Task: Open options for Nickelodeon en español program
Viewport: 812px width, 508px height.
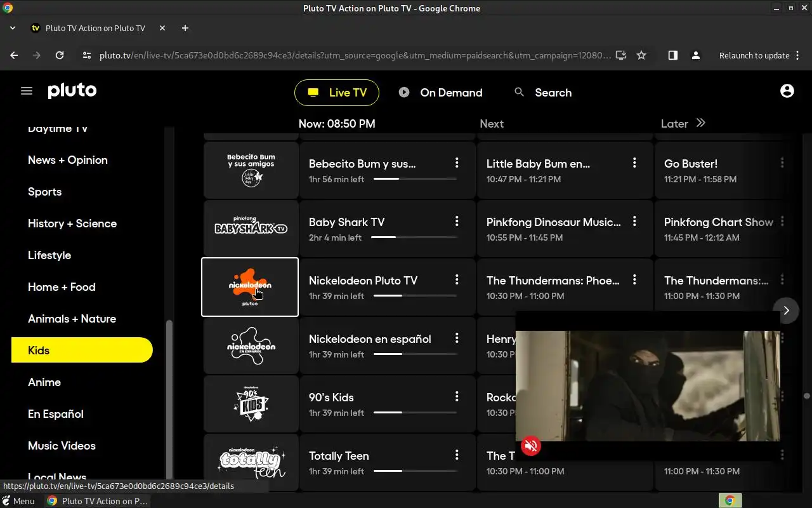Action: (457, 338)
